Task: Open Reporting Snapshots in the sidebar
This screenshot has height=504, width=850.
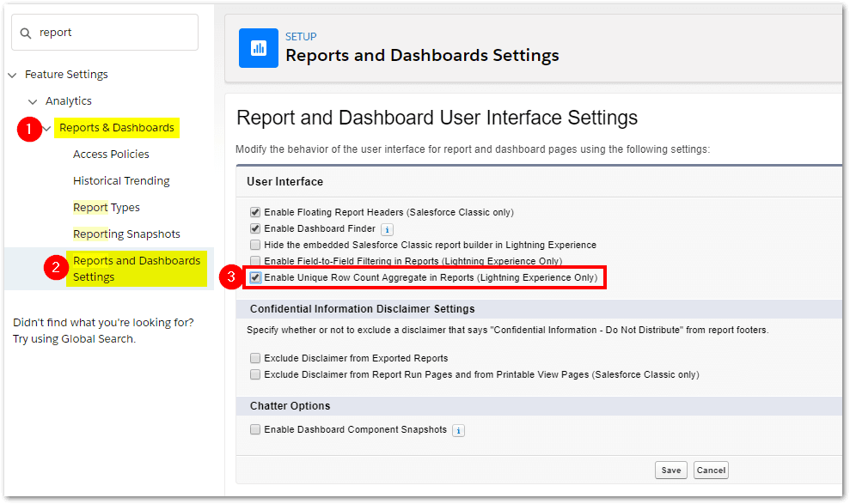Action: point(126,234)
